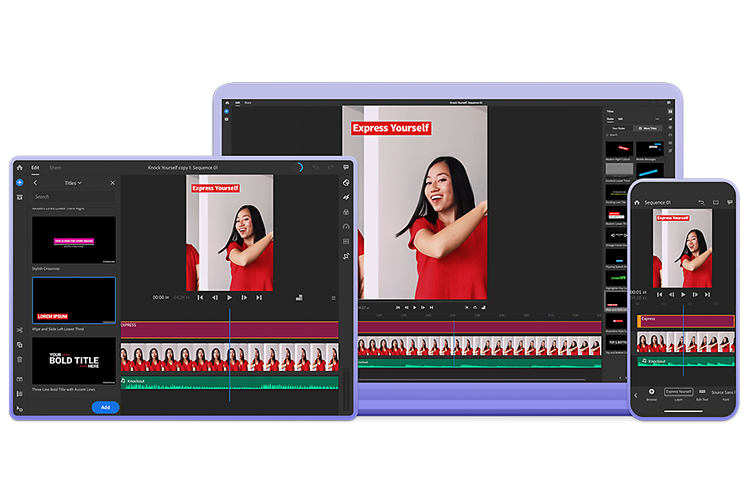Select the Edit tab on tablet
Viewport: 750px width, 500px height.
click(x=35, y=168)
